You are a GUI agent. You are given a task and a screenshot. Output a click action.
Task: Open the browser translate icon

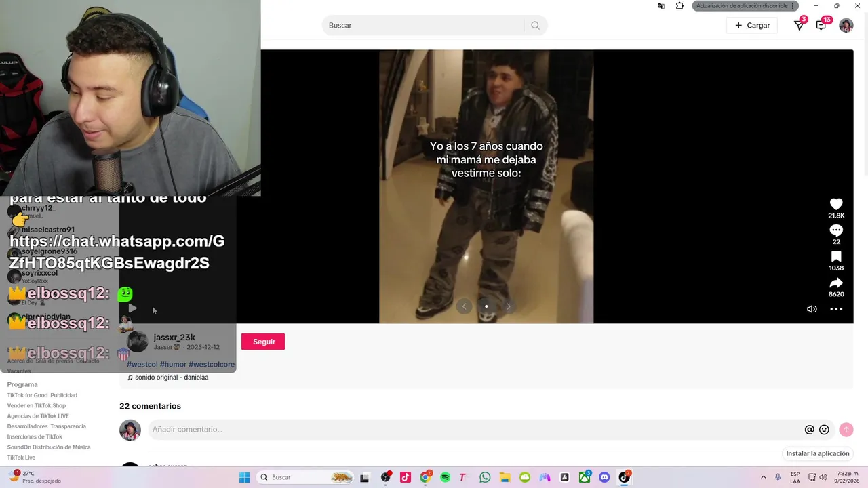pos(661,6)
